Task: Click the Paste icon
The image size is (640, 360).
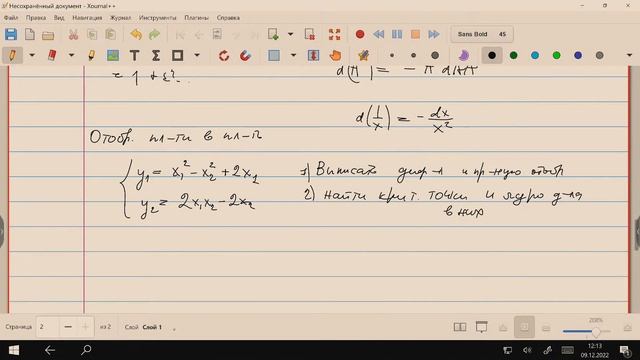Action: coord(111,34)
